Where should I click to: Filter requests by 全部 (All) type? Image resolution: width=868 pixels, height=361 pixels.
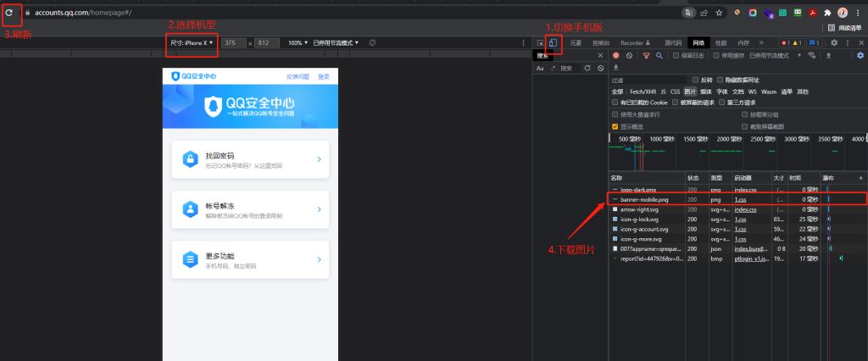617,92
